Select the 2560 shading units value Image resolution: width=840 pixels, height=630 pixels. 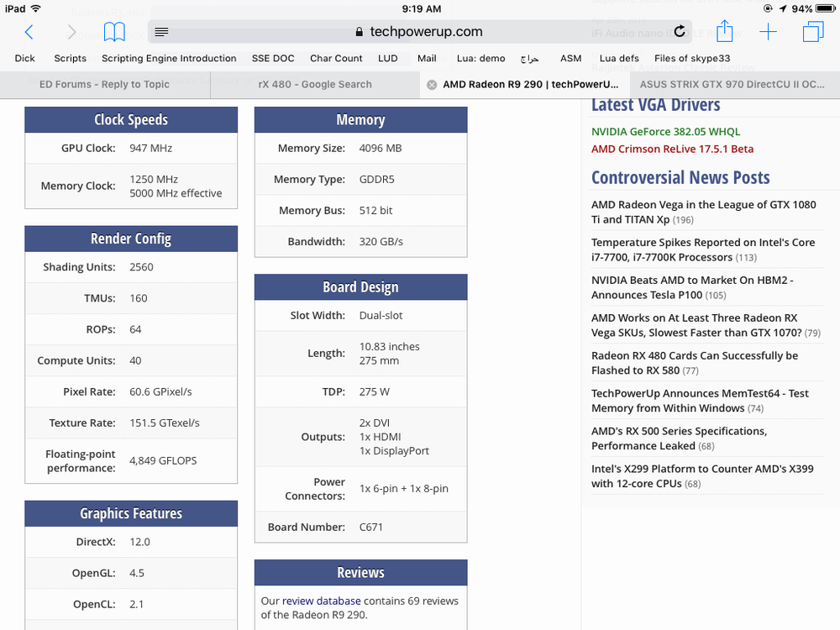point(141,267)
